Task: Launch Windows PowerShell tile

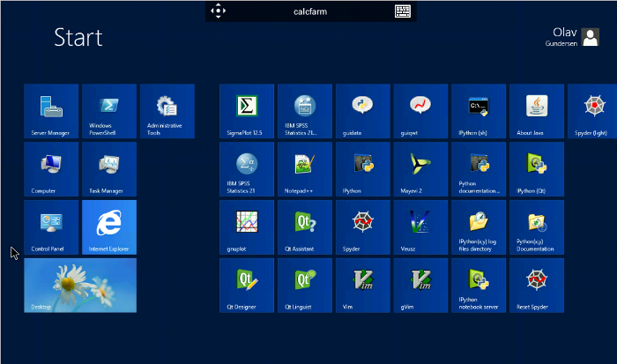Action: coord(109,111)
